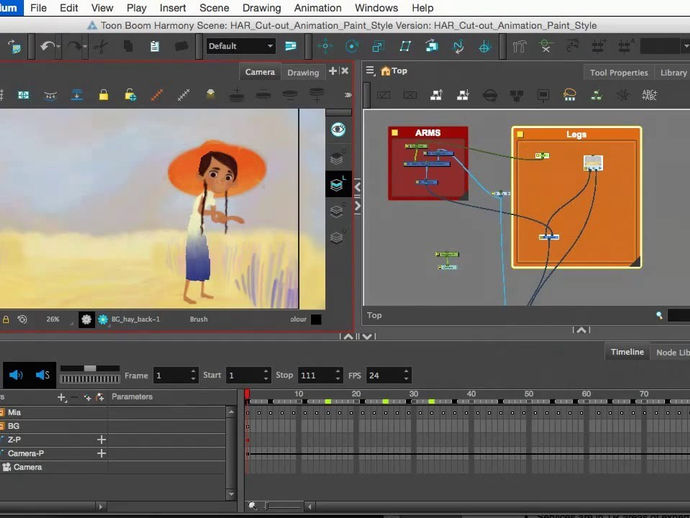This screenshot has height=518, width=690.
Task: Expand Camera-P layer parameters plus
Action: (101, 453)
